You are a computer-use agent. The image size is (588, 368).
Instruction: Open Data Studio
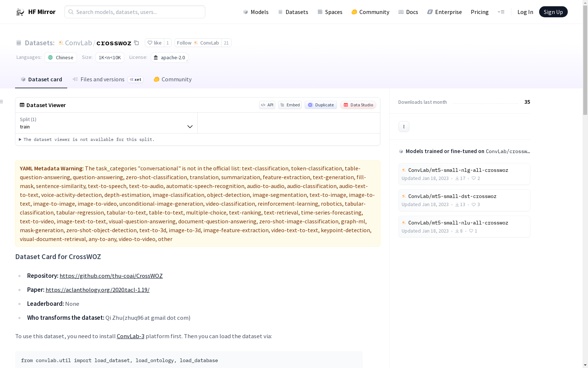358,105
